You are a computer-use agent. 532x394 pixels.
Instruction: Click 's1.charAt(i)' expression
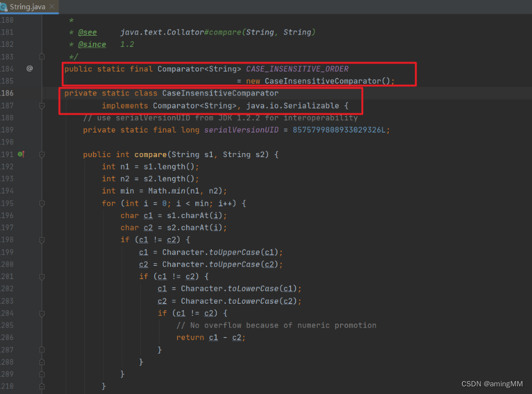[x=194, y=216]
